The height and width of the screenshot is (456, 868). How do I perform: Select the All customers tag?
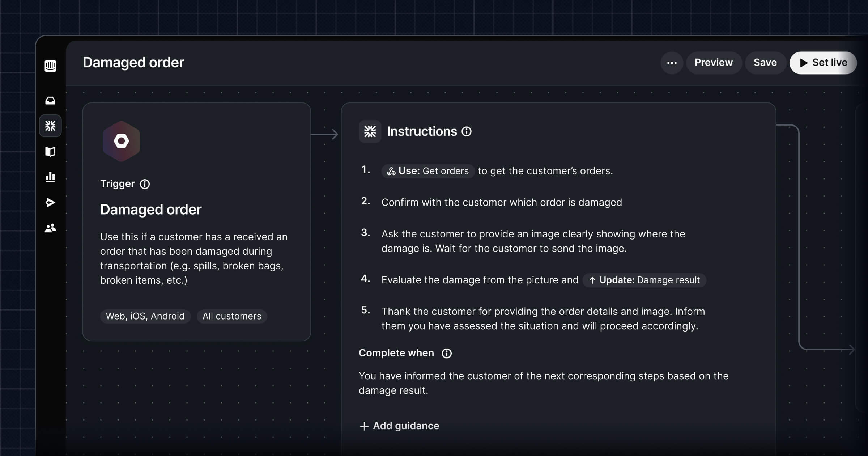coord(232,316)
